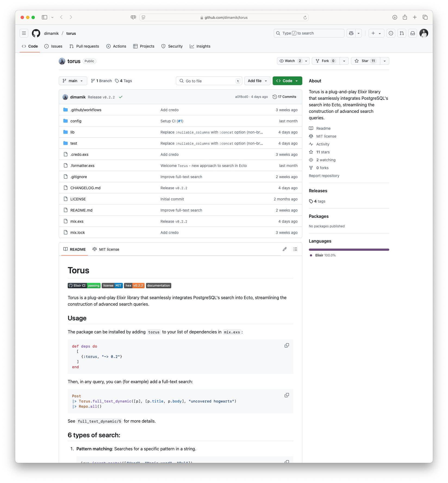Open the .github/workflows folder
The height and width of the screenshot is (483, 448).
(86, 110)
